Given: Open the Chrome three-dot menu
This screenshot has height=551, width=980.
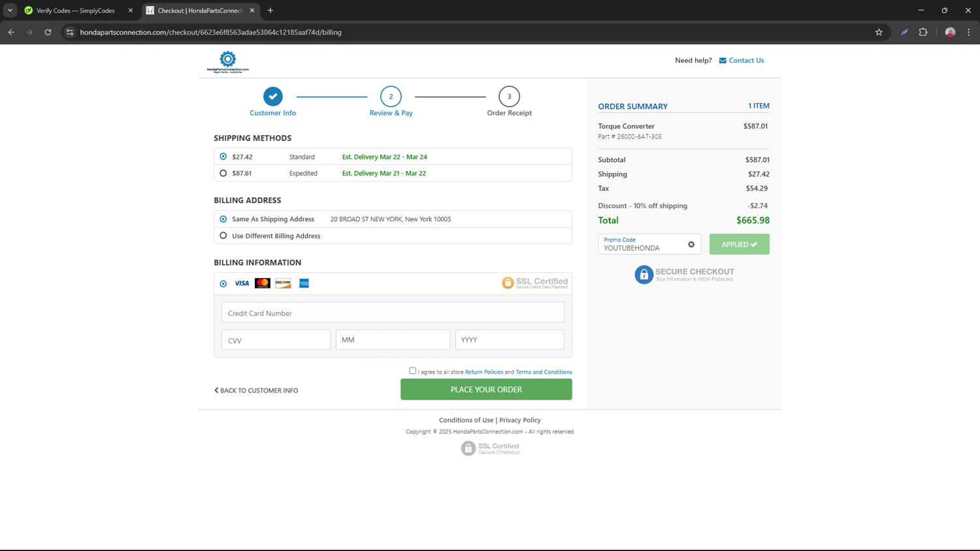Looking at the screenshot, I should tap(969, 32).
